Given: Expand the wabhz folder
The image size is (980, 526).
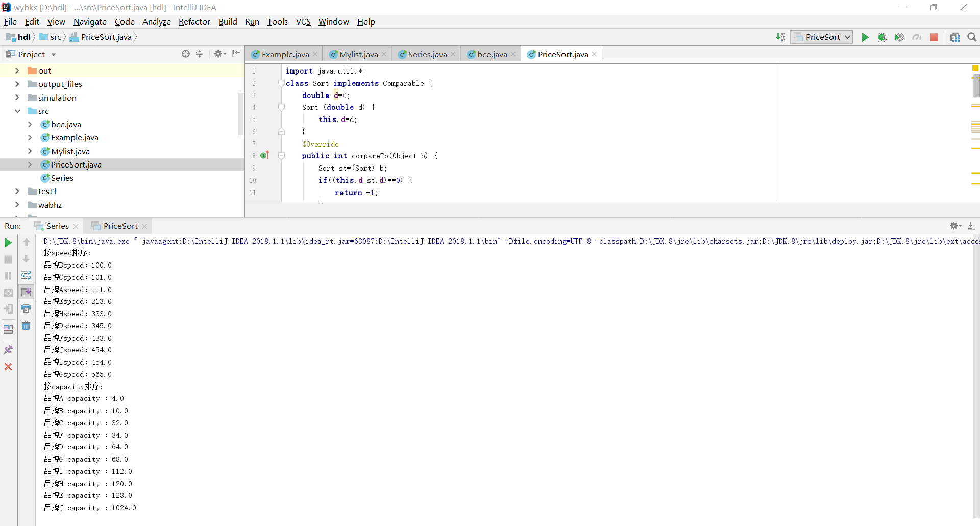Looking at the screenshot, I should coord(17,205).
